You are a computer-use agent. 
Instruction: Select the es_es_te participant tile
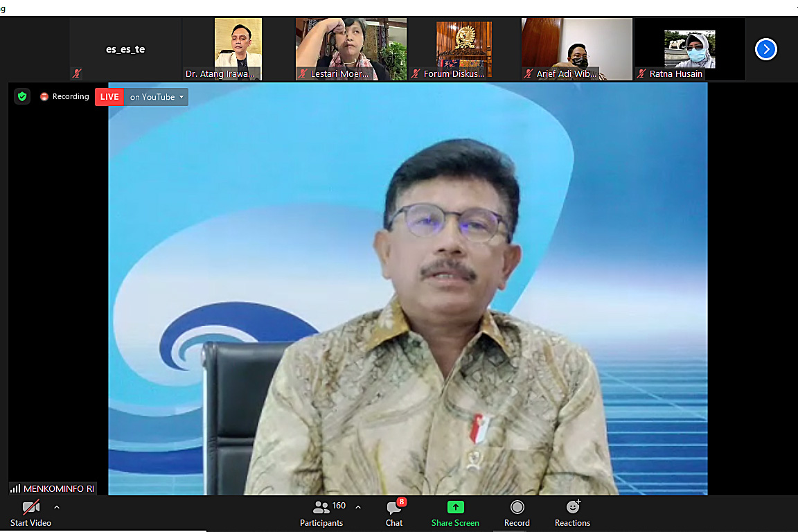(125, 49)
